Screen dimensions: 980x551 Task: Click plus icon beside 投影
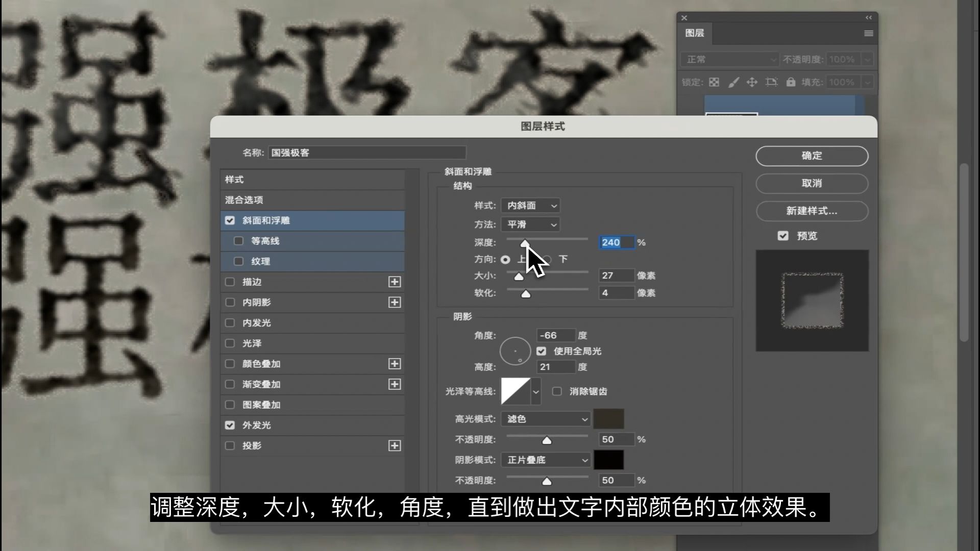tap(395, 446)
